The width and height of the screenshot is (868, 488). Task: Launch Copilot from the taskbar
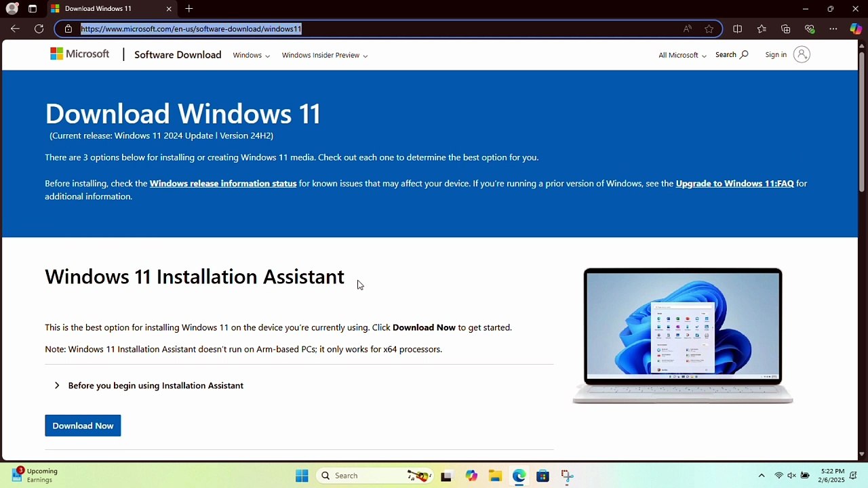pos(471,476)
